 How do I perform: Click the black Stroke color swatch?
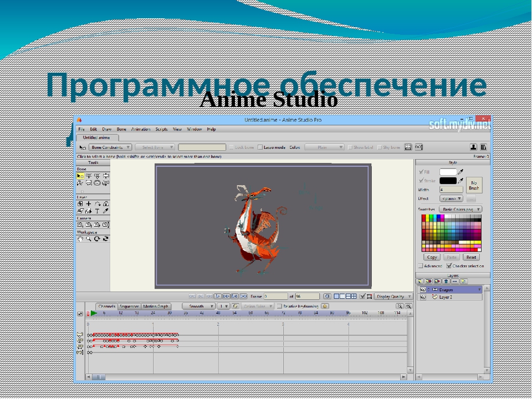pos(448,181)
